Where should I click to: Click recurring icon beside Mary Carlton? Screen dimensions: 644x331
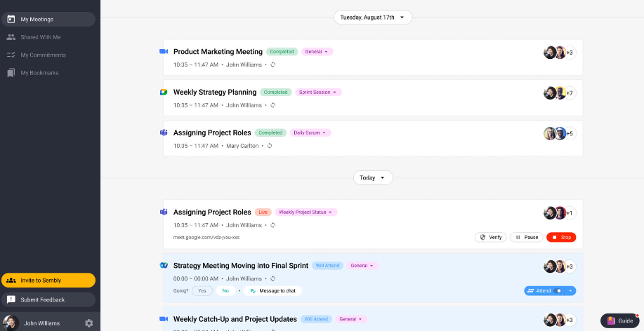(270, 146)
